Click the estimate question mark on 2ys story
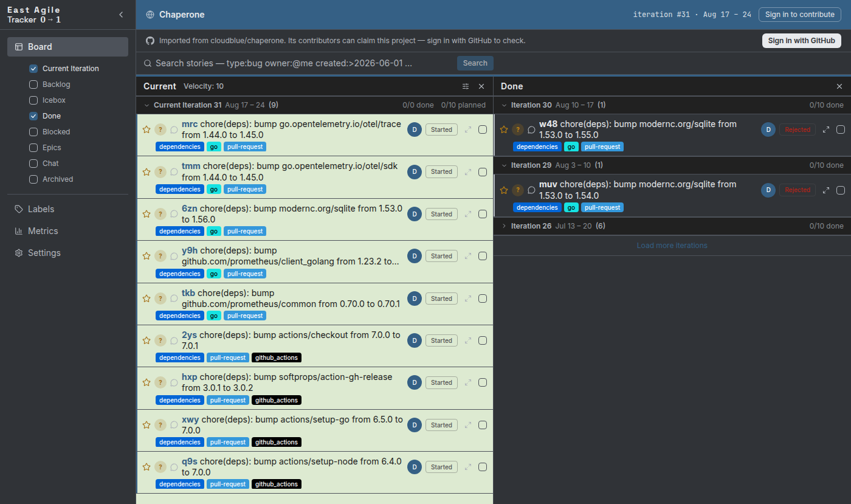Viewport: 851px width, 504px height. pyautogui.click(x=160, y=340)
